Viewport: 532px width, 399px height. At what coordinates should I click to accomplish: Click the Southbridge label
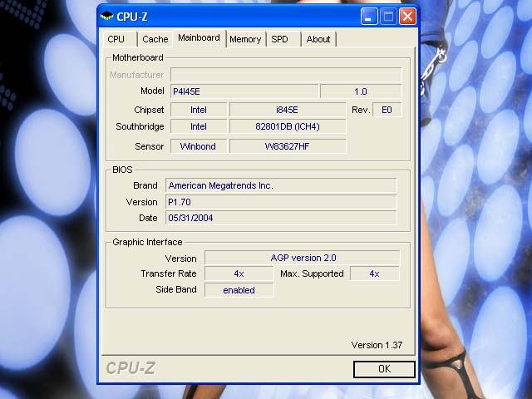coord(140,126)
